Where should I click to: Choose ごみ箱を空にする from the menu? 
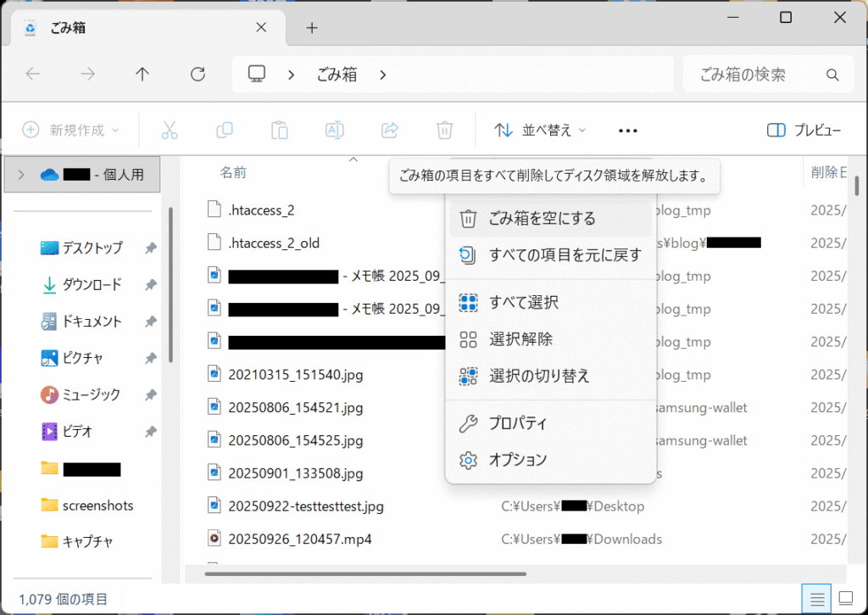point(551,218)
